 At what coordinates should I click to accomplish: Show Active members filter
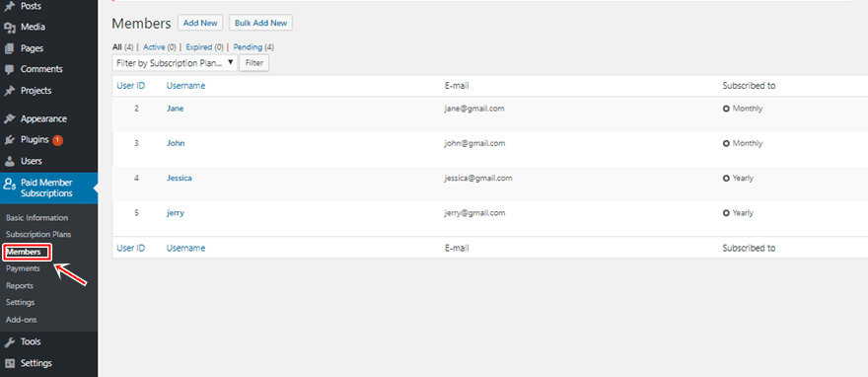point(155,47)
